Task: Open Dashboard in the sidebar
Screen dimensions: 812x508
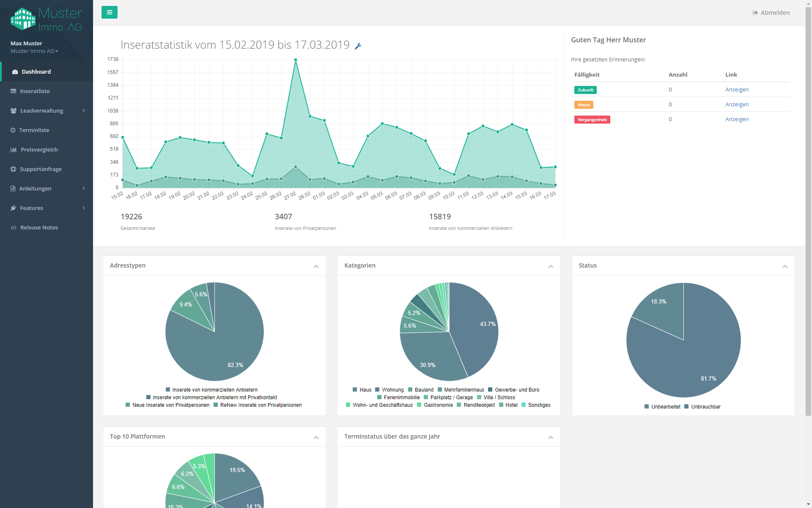Action: click(47, 72)
